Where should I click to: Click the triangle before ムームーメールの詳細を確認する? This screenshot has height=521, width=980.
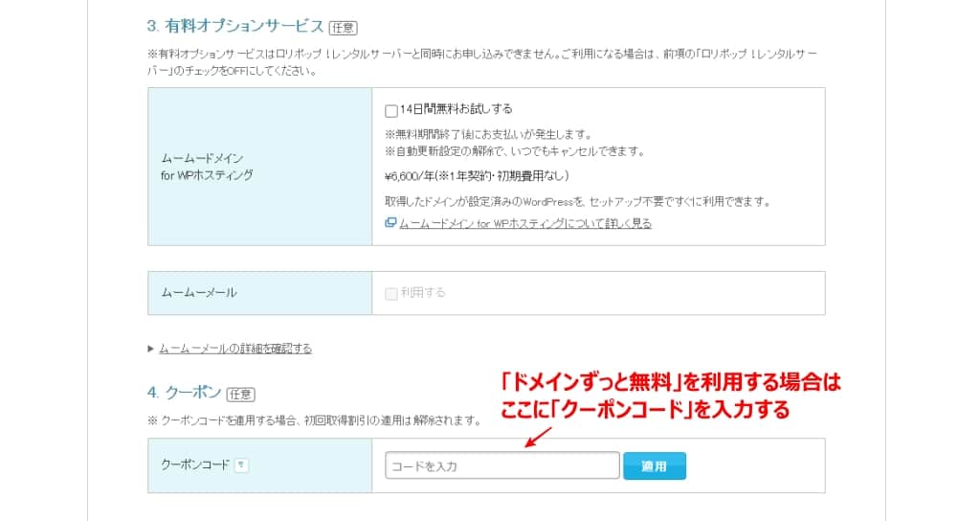[x=150, y=349]
